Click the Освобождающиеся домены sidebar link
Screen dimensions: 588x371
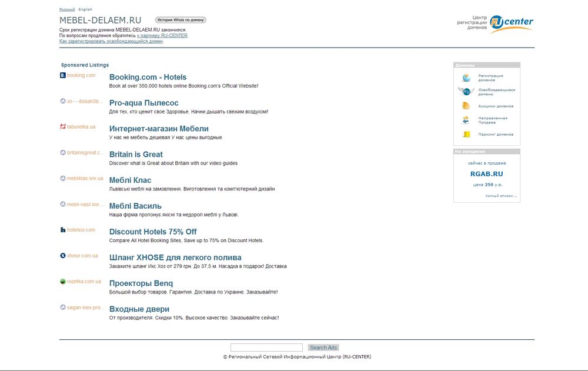coord(496,92)
